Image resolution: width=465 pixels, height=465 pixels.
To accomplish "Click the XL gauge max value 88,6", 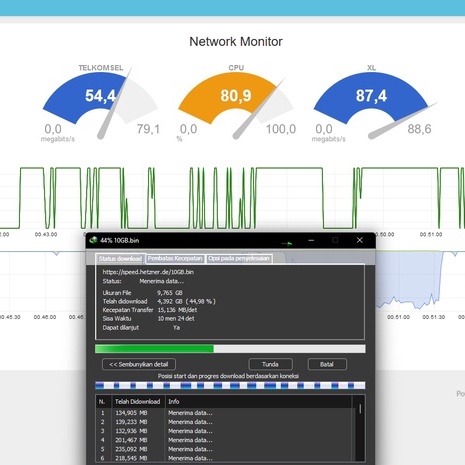I will (x=419, y=129).
